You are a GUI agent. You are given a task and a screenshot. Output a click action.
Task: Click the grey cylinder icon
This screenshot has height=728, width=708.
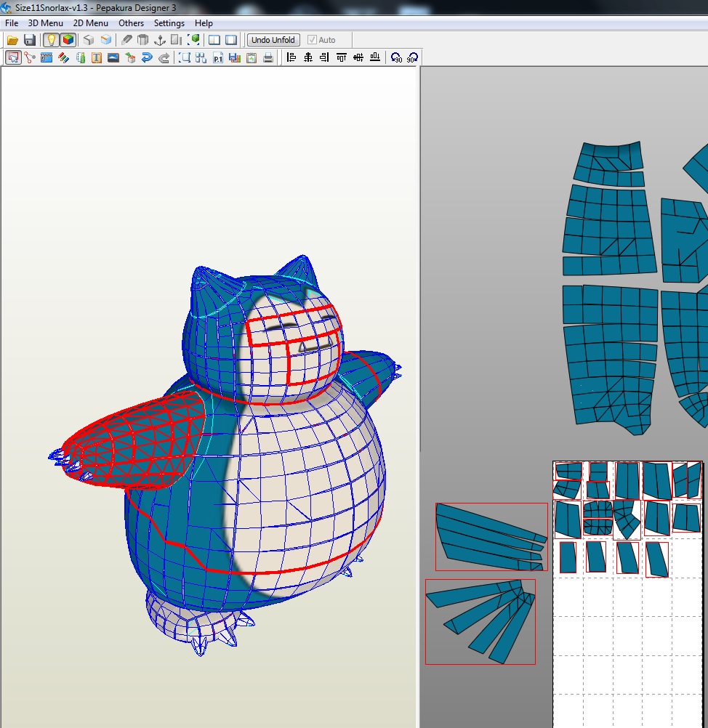coord(143,40)
